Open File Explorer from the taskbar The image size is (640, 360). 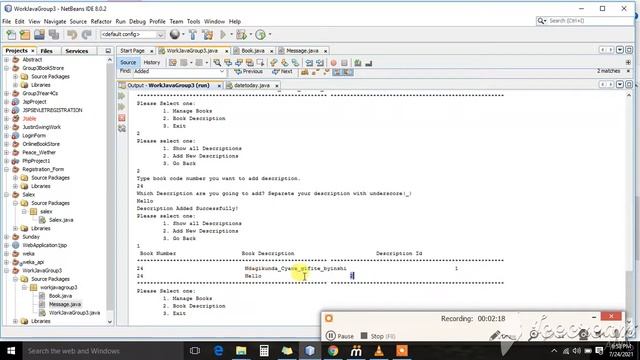(241, 351)
